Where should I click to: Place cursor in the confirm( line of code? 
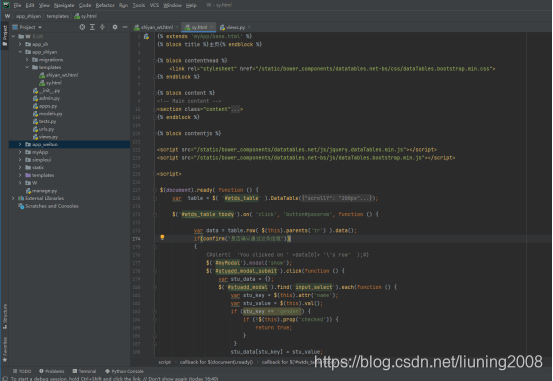click(242, 239)
